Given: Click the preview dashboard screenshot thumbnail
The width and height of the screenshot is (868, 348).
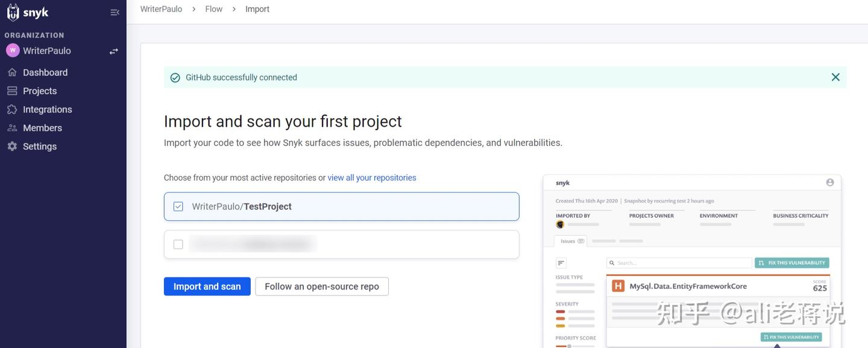Looking at the screenshot, I should pyautogui.click(x=692, y=261).
